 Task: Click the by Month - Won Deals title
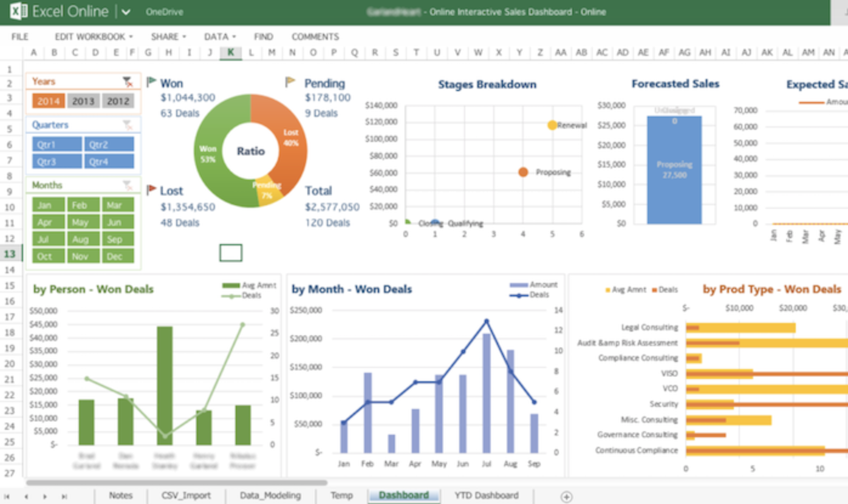click(352, 289)
